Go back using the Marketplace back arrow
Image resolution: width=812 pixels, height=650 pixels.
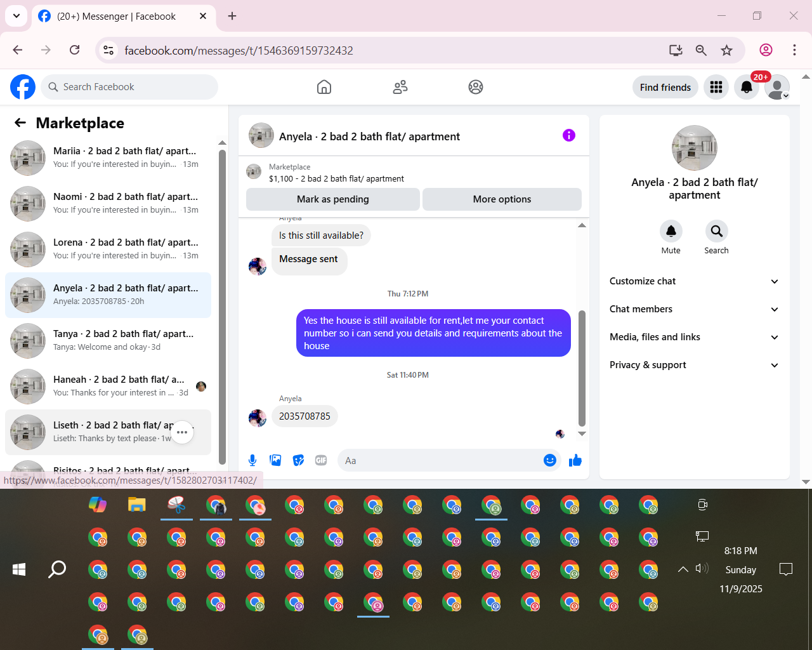coord(20,123)
